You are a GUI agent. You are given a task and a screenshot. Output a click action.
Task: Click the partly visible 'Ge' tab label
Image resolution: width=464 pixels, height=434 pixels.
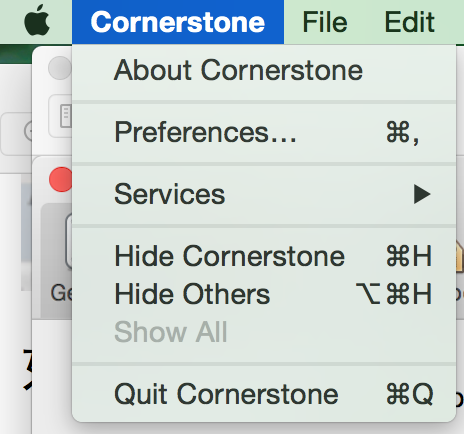[61, 293]
